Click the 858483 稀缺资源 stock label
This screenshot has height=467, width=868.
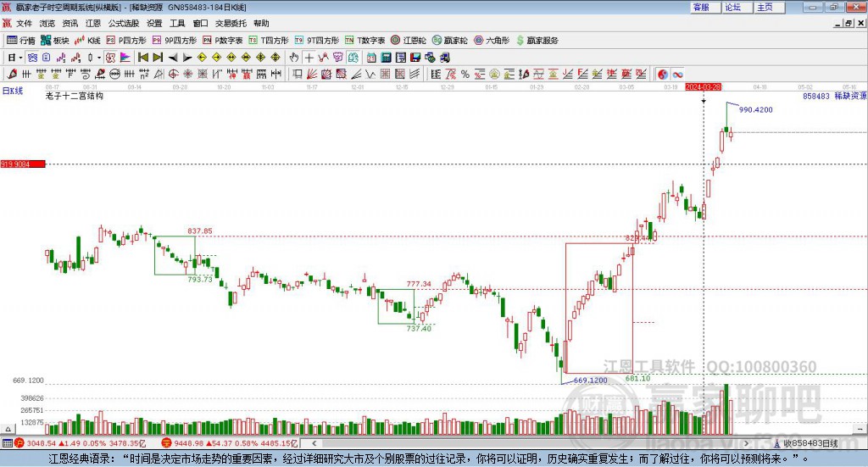834,96
